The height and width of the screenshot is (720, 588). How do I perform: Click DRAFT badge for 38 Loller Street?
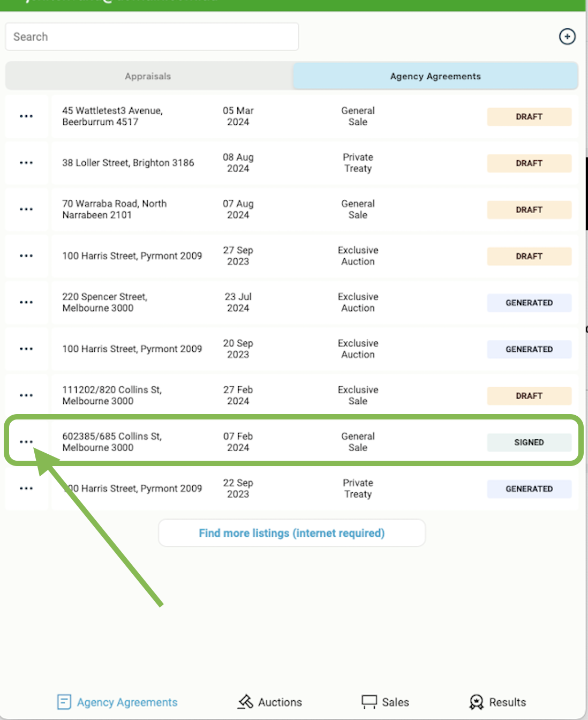(x=529, y=163)
